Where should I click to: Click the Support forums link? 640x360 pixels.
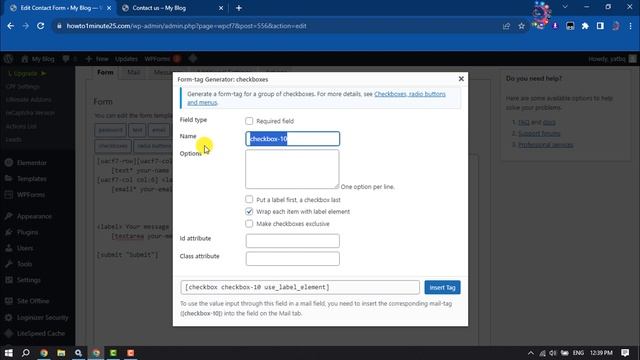click(539, 133)
